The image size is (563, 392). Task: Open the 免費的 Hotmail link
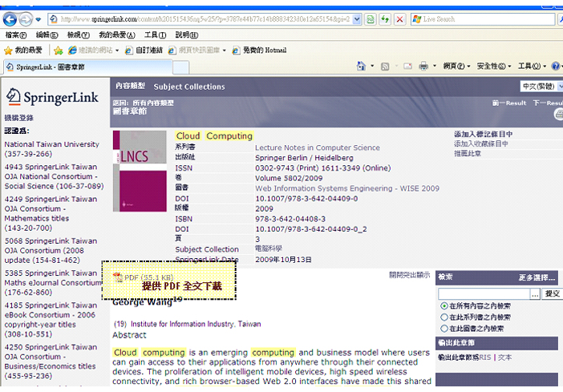click(x=259, y=51)
